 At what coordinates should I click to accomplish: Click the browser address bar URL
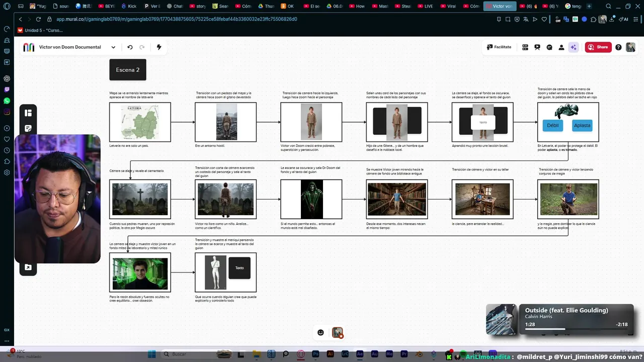coord(177,19)
